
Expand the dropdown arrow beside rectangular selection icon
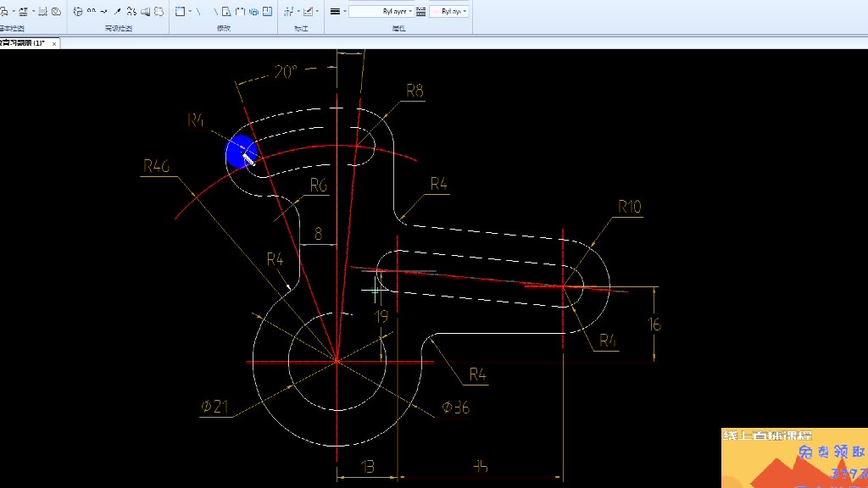[189, 12]
